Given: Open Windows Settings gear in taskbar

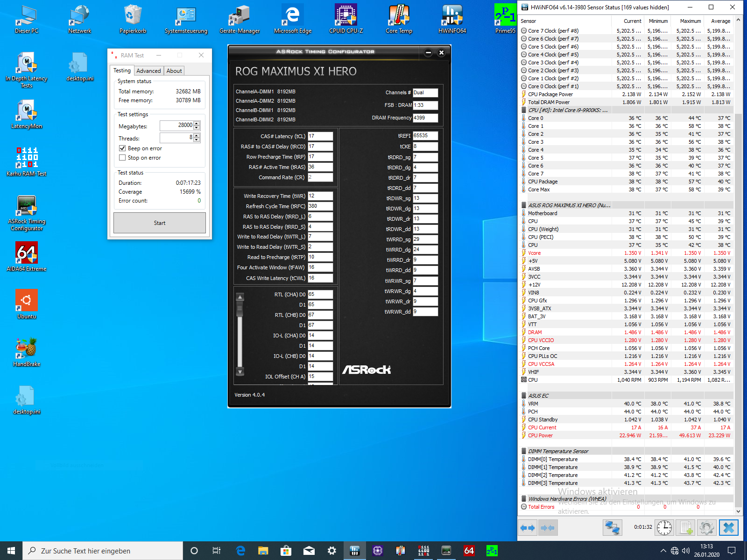Looking at the screenshot, I should 332,551.
